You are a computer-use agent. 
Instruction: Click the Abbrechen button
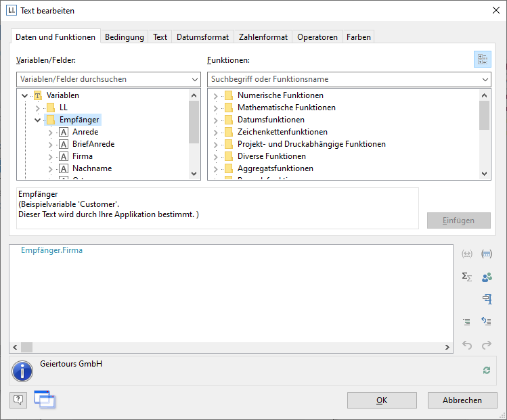(x=462, y=400)
